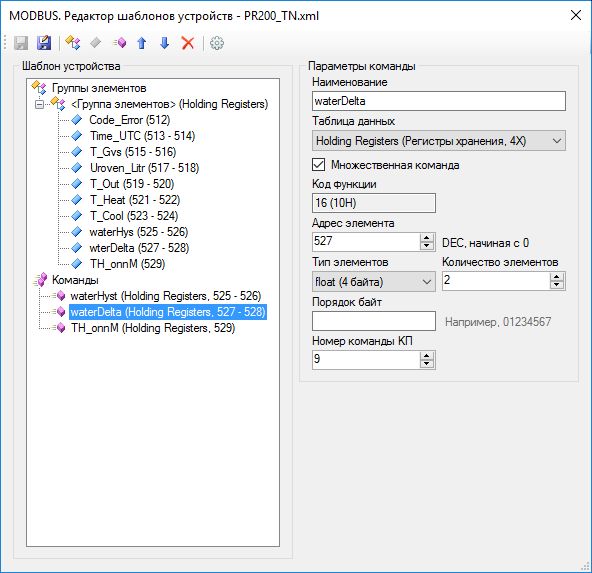The height and width of the screenshot is (573, 592).
Task: Select TH_onnM command (Holding Registers, 529)
Action: (x=153, y=328)
